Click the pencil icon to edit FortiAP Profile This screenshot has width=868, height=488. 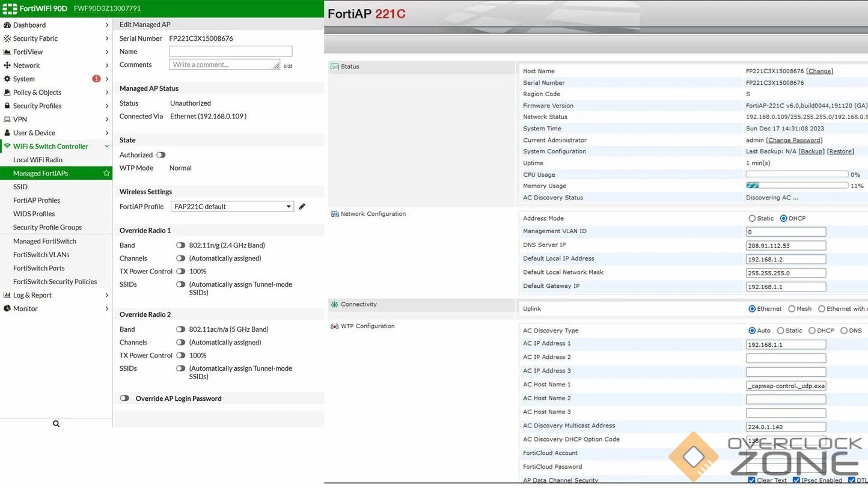click(302, 206)
